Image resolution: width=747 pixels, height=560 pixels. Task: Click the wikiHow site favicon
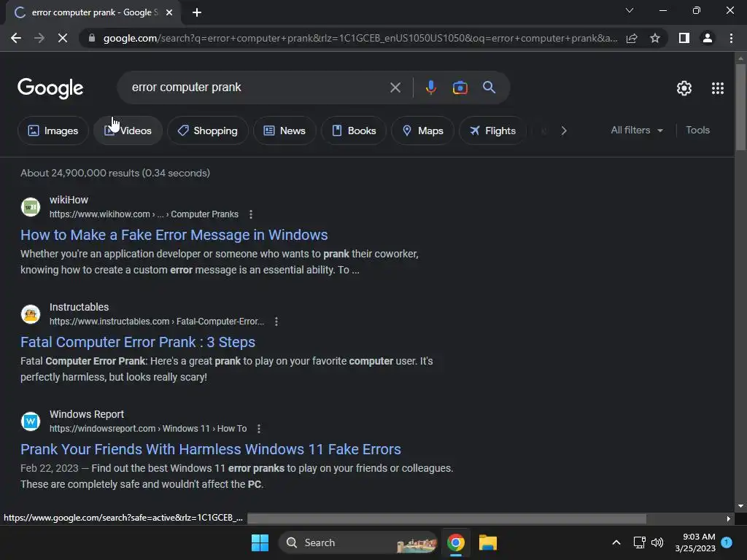[31, 206]
